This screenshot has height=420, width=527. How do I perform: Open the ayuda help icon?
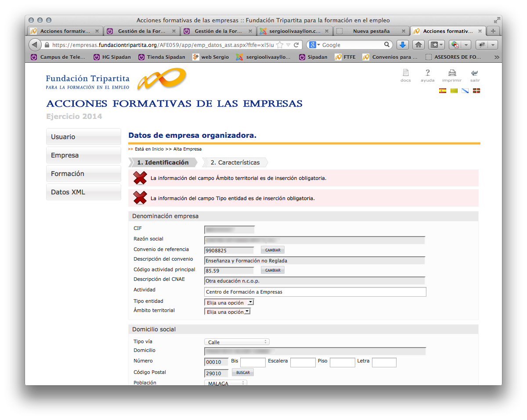click(x=427, y=73)
